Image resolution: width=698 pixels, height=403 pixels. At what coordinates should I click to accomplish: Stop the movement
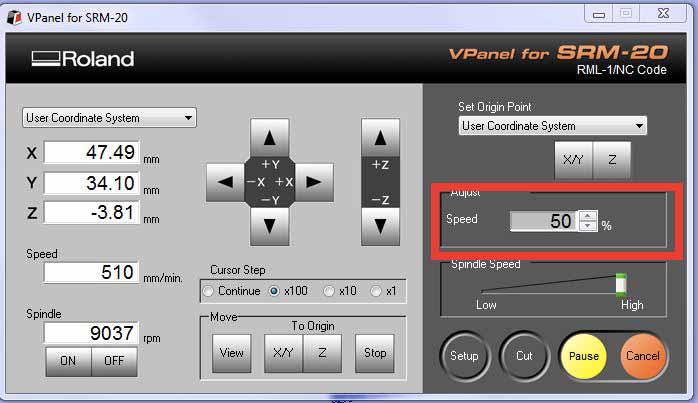[x=375, y=353]
